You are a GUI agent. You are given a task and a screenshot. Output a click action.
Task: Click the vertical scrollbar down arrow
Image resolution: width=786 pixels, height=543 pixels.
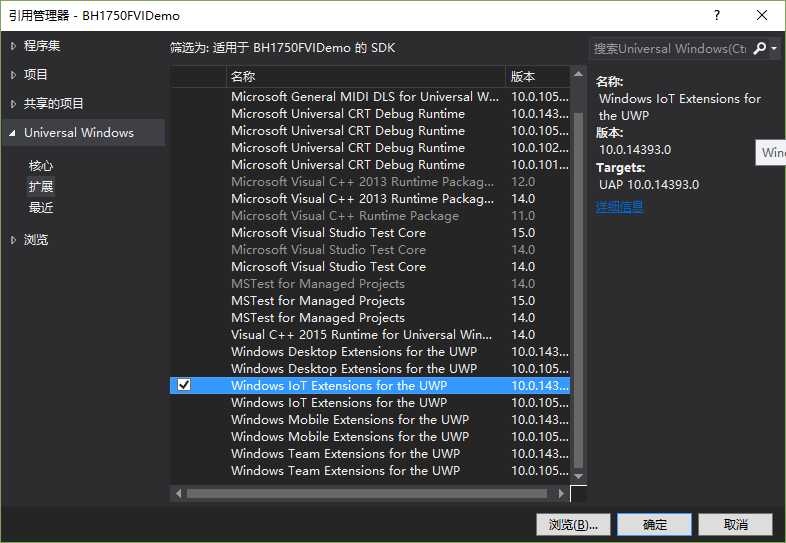pyautogui.click(x=578, y=476)
